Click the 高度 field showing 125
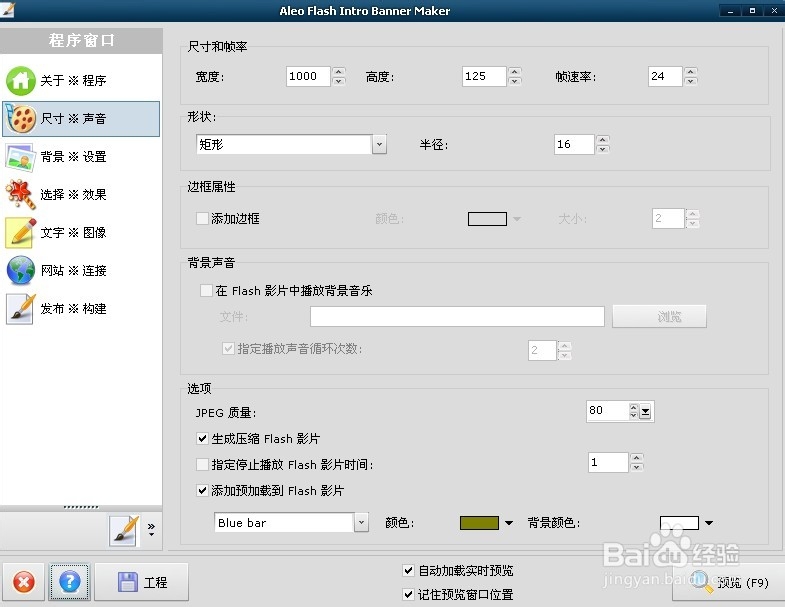This screenshot has height=607, width=785. coord(484,77)
